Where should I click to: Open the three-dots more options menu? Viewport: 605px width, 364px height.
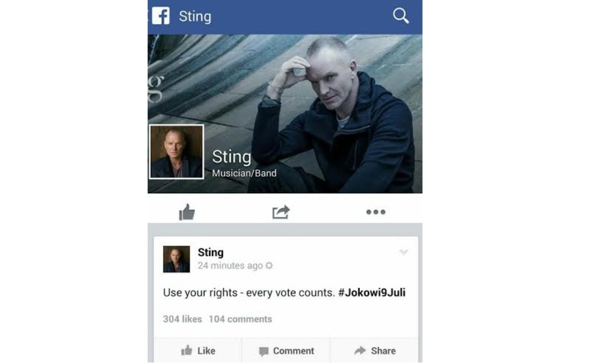click(376, 212)
